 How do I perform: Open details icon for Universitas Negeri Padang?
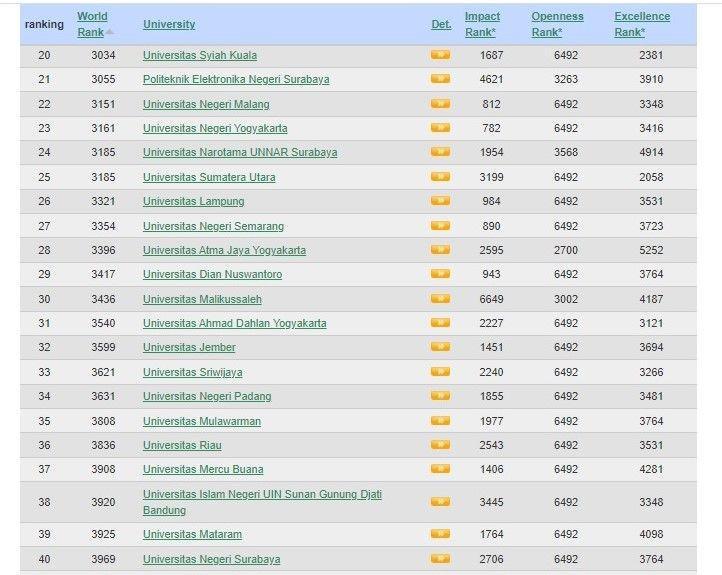point(440,396)
